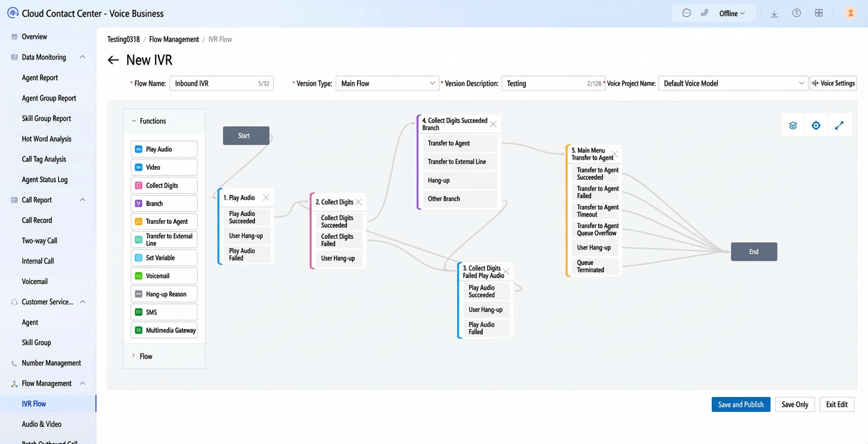Open Voice Settings
The image size is (868, 444).
834,83
